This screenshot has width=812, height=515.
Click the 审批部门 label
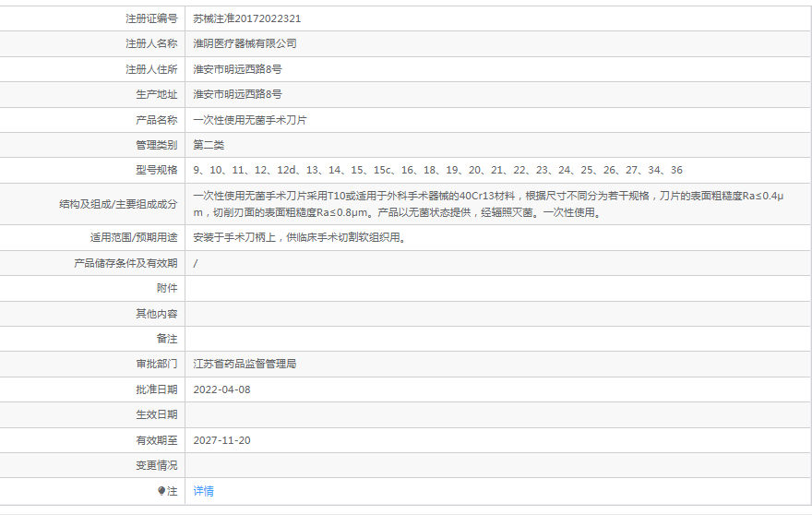156,364
